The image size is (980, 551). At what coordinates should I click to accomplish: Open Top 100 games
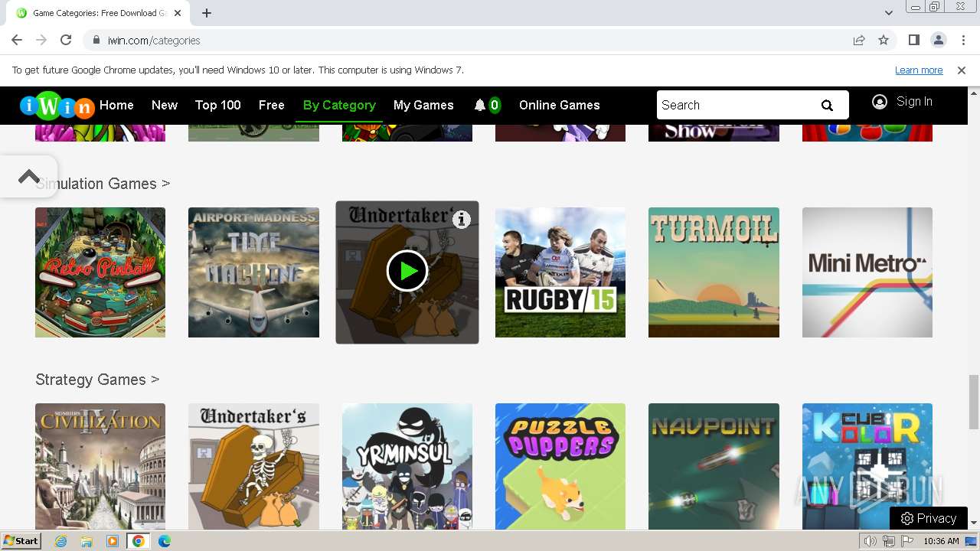point(218,106)
